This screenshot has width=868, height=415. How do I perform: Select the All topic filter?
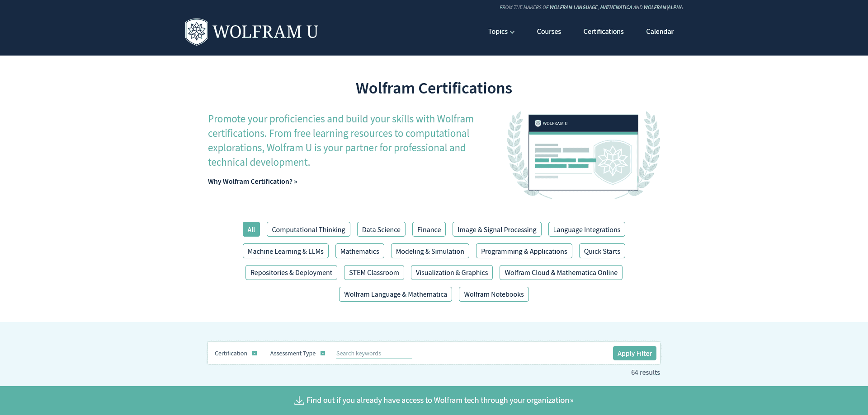(x=251, y=229)
